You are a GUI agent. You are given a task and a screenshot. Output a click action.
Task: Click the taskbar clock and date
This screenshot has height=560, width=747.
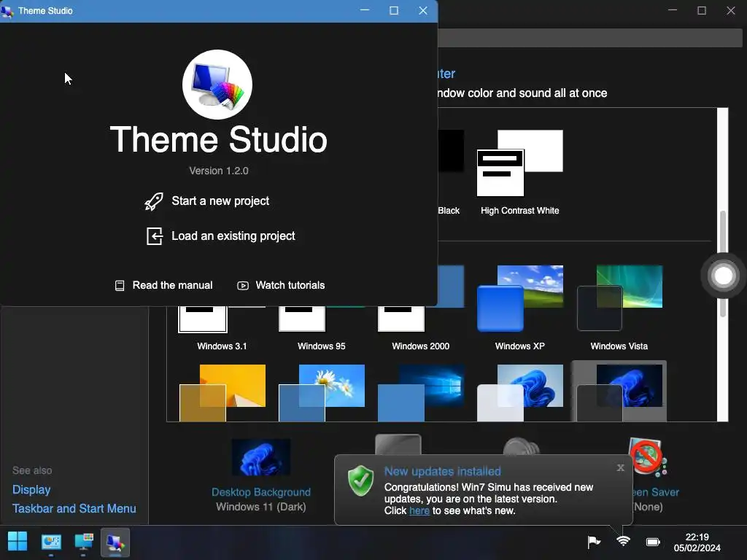697,542
